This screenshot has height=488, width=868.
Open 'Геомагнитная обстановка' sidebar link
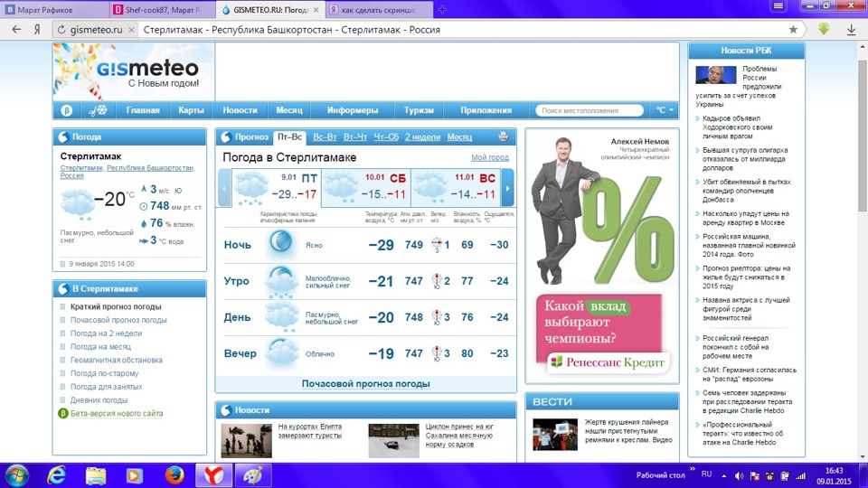117,360
